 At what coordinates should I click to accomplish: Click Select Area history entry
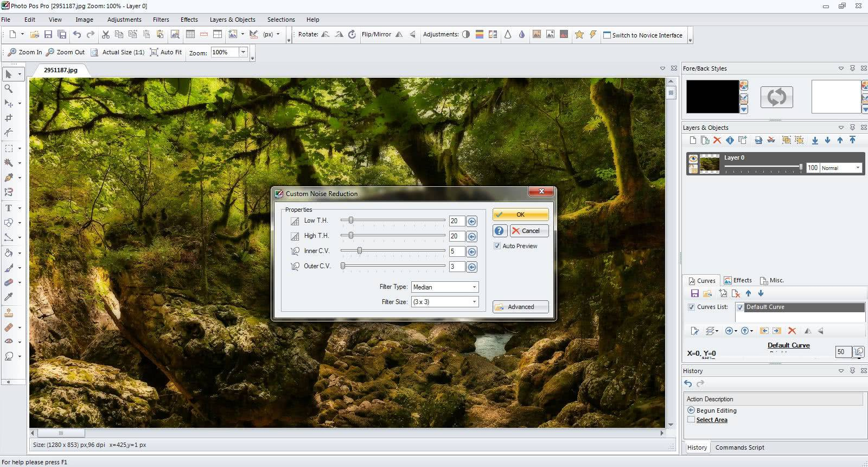click(712, 420)
